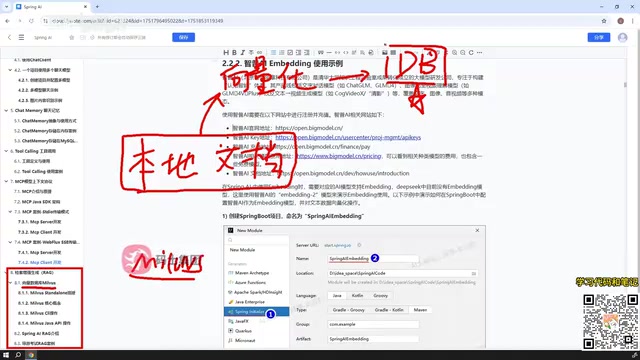Insert task checklist from toolbar
The height and width of the screenshot is (360, 640).
(290, 53)
